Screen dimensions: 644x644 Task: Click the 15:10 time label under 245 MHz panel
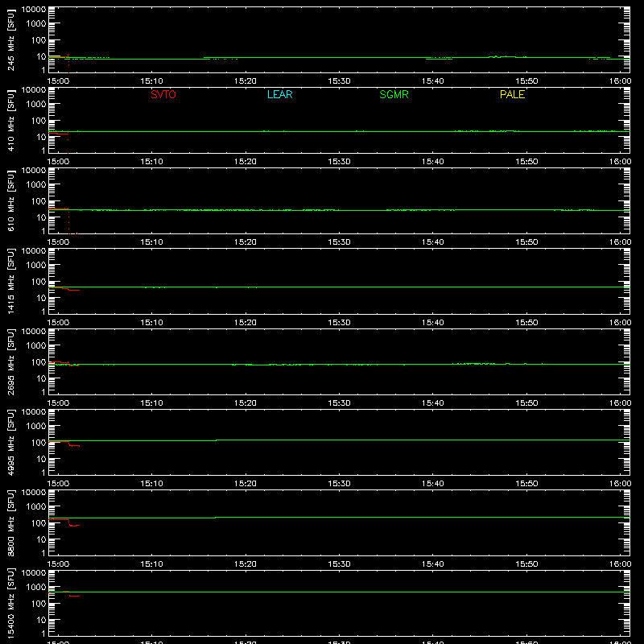151,81
